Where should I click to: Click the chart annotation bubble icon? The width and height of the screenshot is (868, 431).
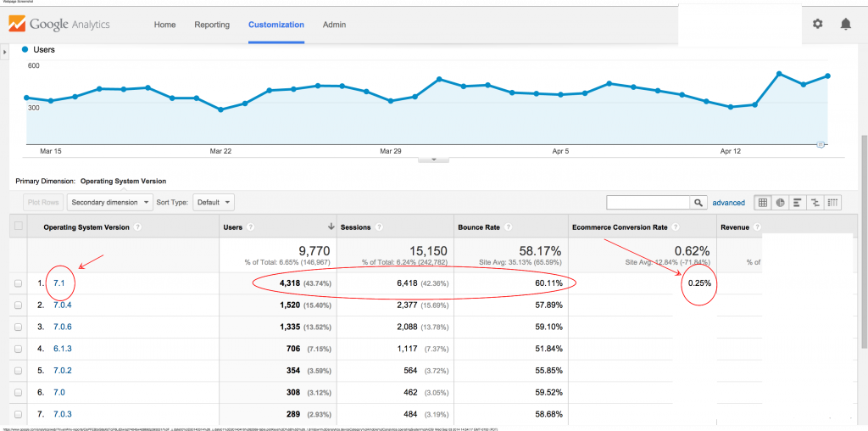821,144
